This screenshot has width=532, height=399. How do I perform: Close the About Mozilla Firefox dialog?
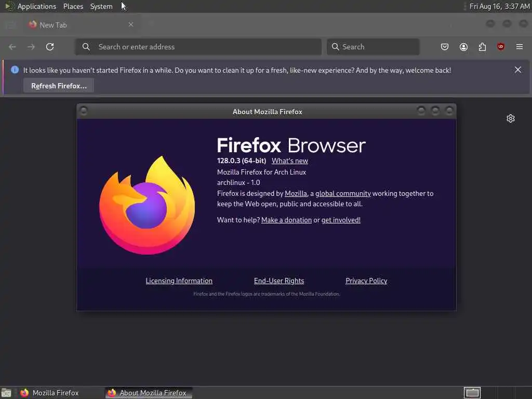[x=449, y=111]
